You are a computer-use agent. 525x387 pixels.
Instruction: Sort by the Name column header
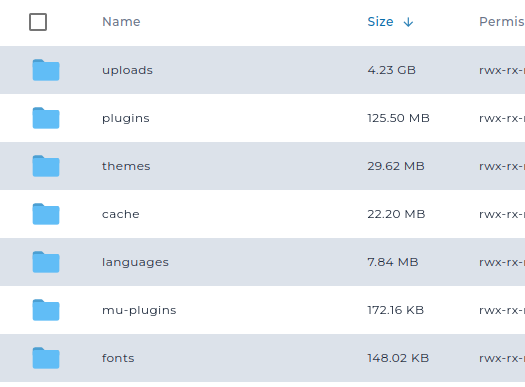pos(121,22)
